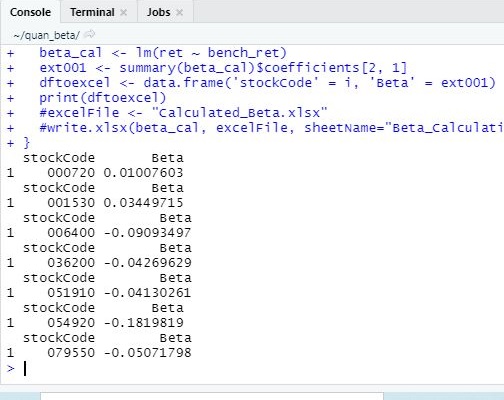
Task: Click stock code 079550 in output
Action: [x=71, y=353]
